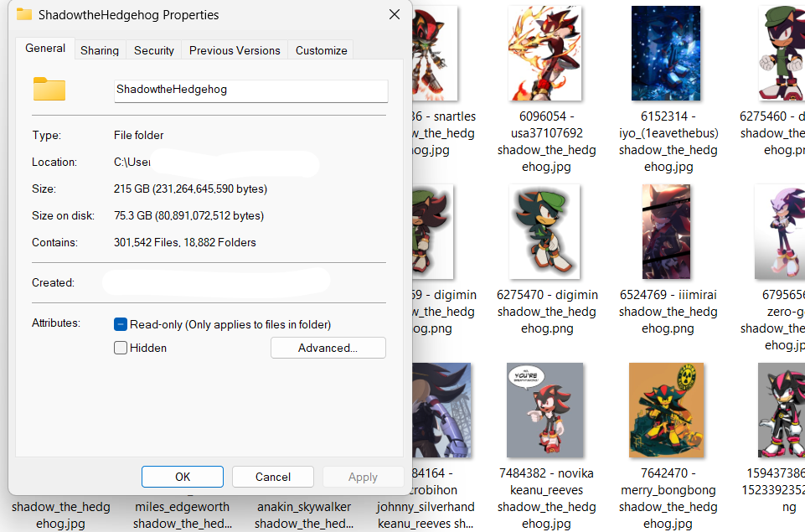This screenshot has height=532, width=805.
Task: Click the folder name field ShadowtheHedgehog
Action: point(250,90)
